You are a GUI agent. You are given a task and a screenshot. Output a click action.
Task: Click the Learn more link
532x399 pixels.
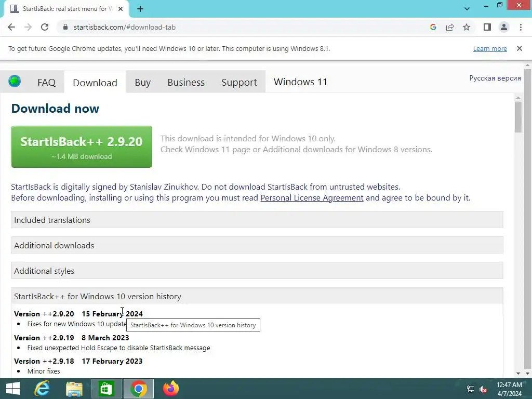point(490,48)
